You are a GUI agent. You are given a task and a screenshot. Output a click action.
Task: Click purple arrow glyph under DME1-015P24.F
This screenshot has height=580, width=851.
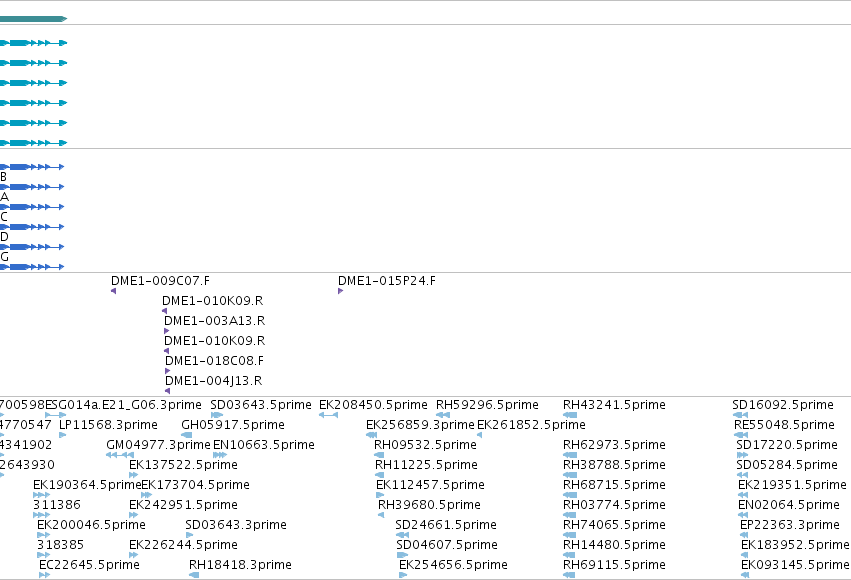[x=340, y=291]
